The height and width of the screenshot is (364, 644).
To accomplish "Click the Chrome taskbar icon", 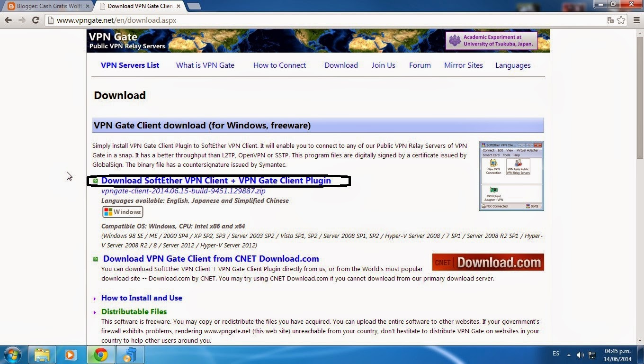I will (x=100, y=355).
